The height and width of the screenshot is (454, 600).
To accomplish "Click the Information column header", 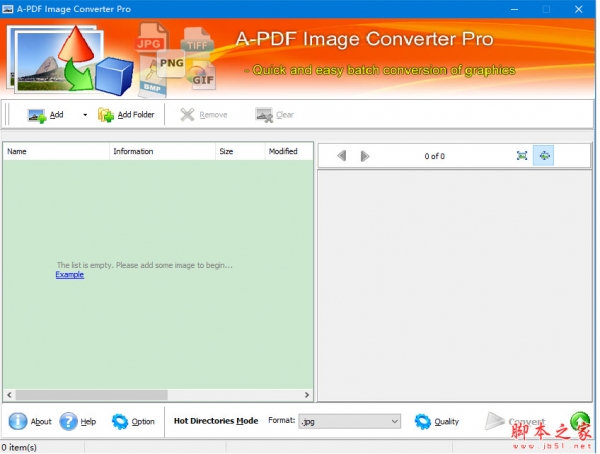I will click(162, 152).
